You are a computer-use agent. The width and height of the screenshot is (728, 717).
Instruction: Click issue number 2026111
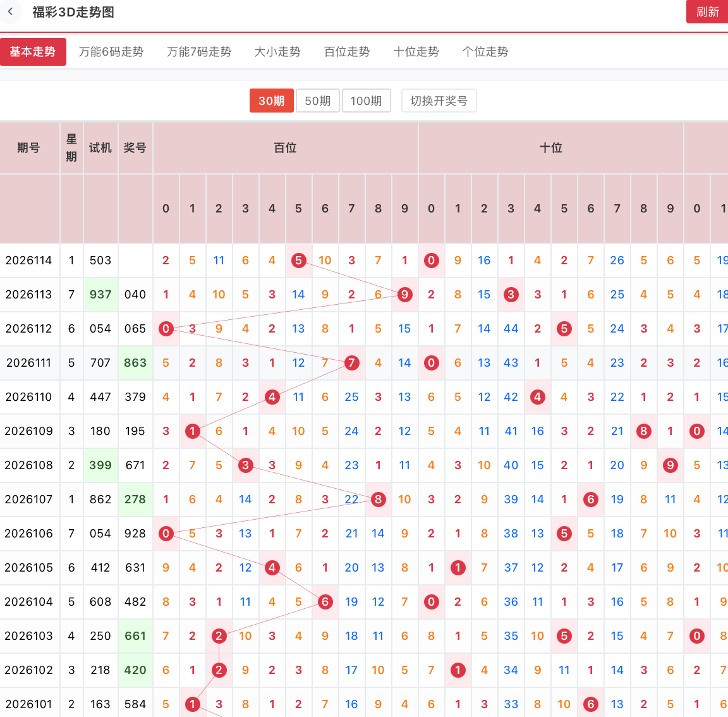pyautogui.click(x=29, y=363)
